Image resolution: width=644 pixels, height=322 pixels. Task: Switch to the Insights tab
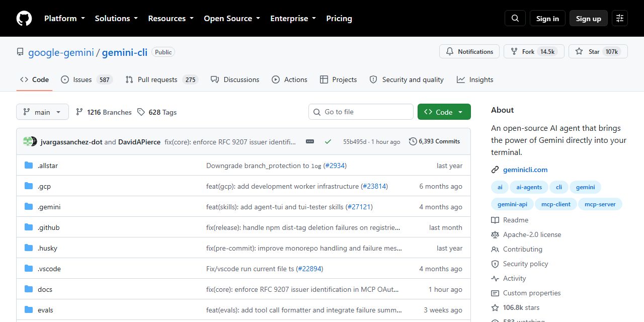(475, 79)
